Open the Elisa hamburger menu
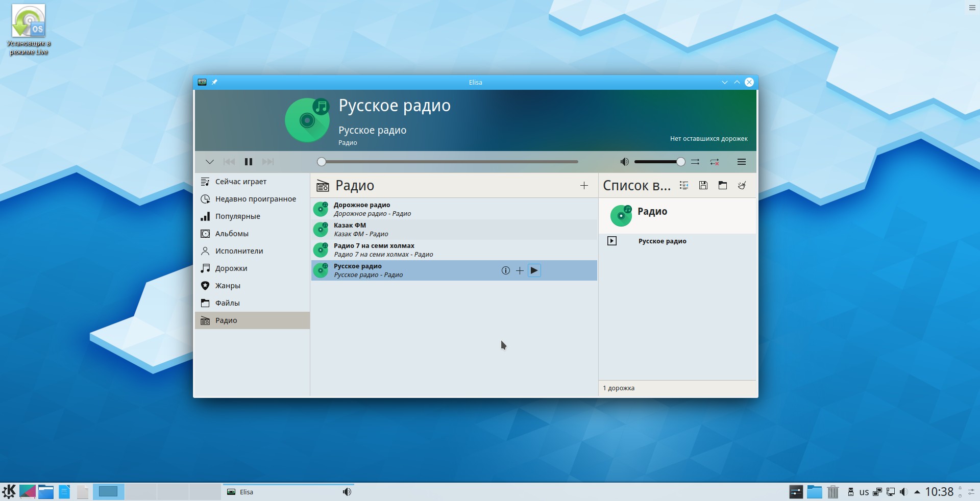The image size is (980, 501). [742, 162]
